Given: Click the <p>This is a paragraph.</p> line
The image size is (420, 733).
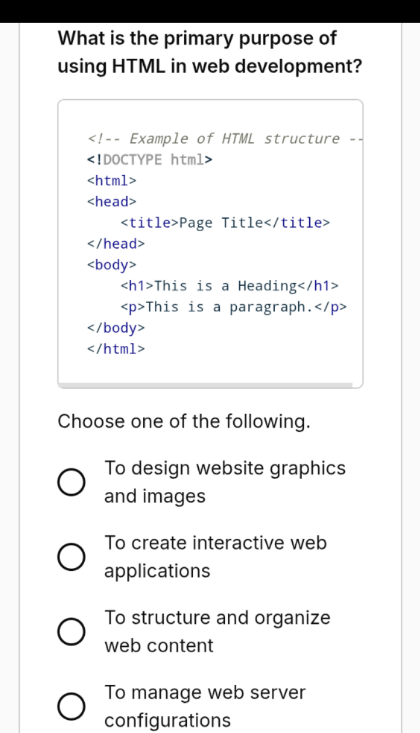Looking at the screenshot, I should 234,307.
